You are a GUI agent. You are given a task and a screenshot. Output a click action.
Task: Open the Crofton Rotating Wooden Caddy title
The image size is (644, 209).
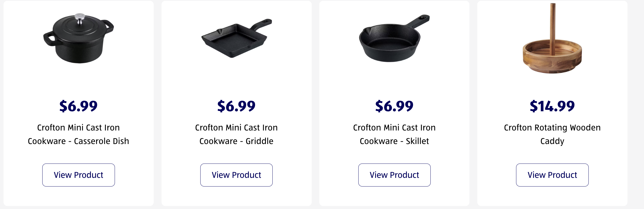552,134
